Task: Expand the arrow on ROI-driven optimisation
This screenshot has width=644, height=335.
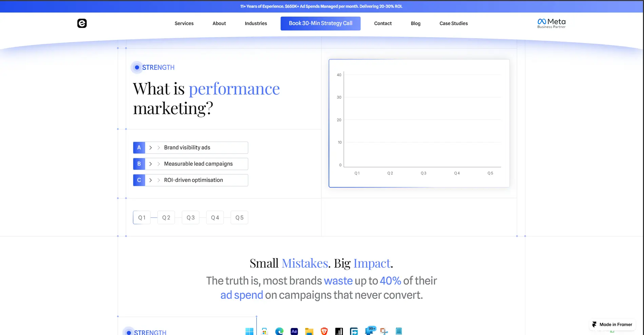Action: [150, 180]
